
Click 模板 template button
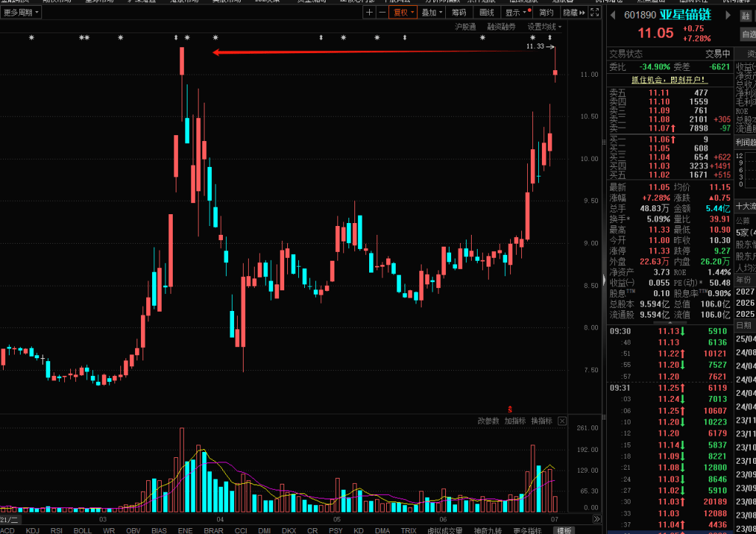(x=564, y=530)
